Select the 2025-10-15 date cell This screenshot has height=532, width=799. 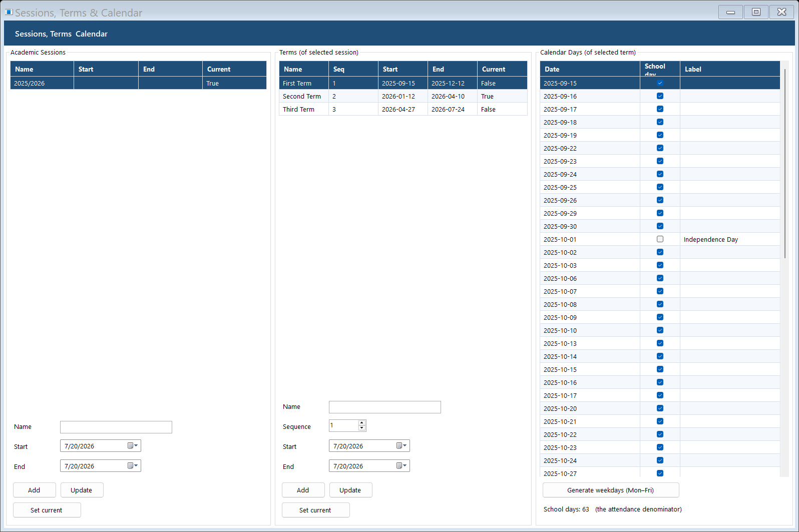pyautogui.click(x=590, y=369)
